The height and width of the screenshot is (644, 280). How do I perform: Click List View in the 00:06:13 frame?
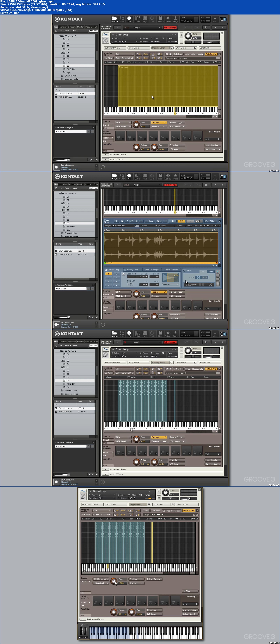(86, 515)
